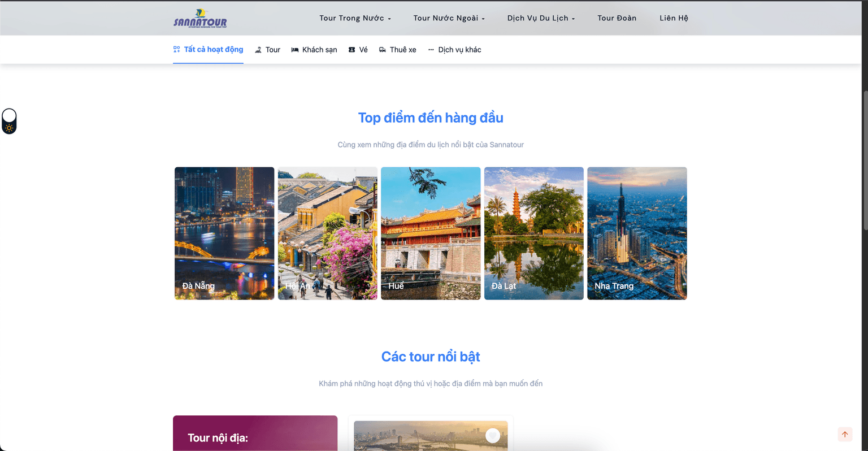
Task: Expand the Tour Trong Nước dropdown
Action: pos(355,18)
